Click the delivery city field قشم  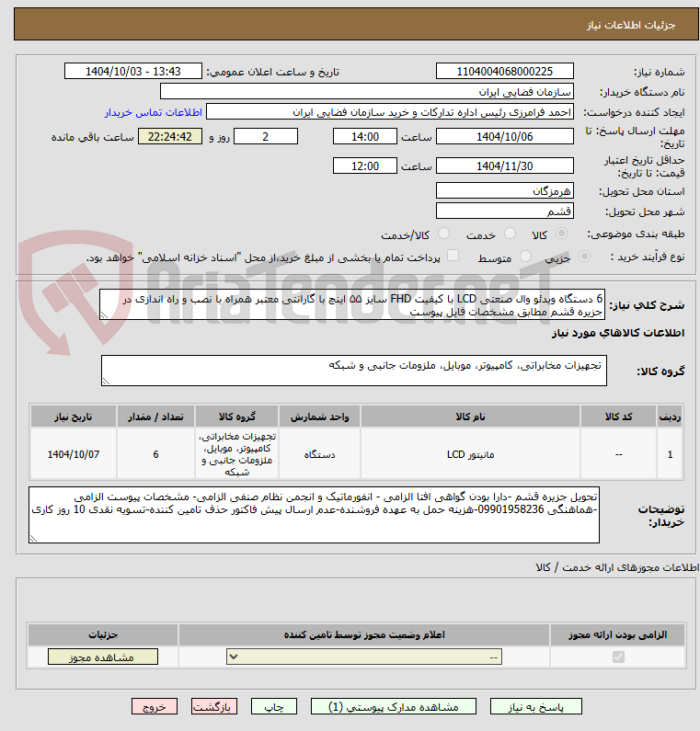pyautogui.click(x=505, y=211)
